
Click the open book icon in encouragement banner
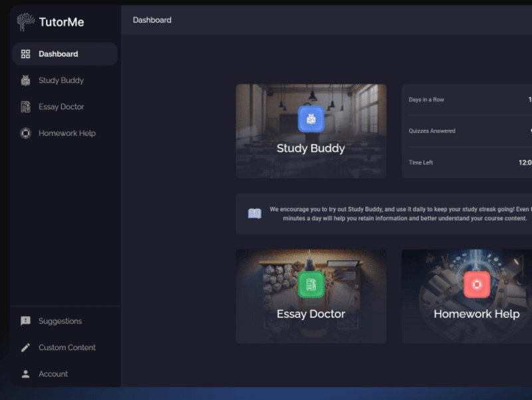pyautogui.click(x=255, y=214)
